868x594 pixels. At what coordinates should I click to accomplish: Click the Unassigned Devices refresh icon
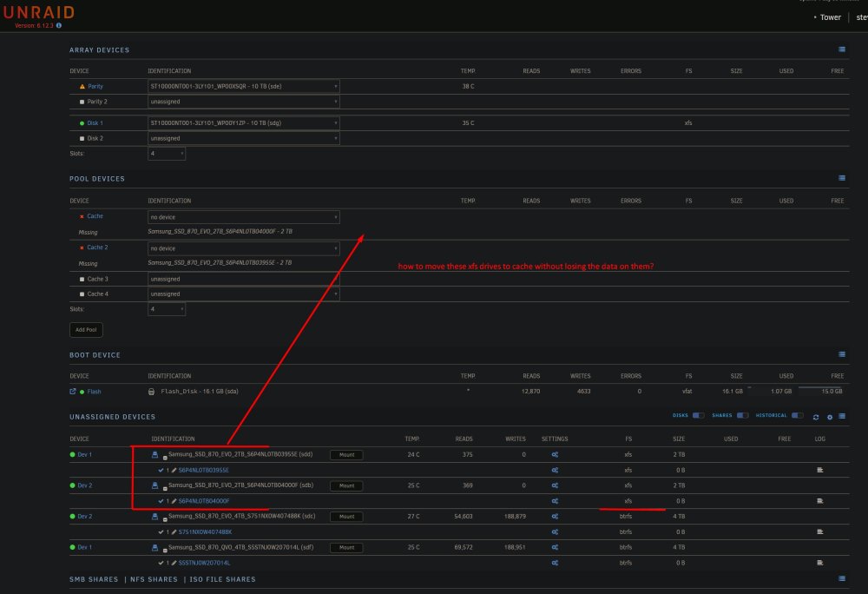pyautogui.click(x=815, y=417)
